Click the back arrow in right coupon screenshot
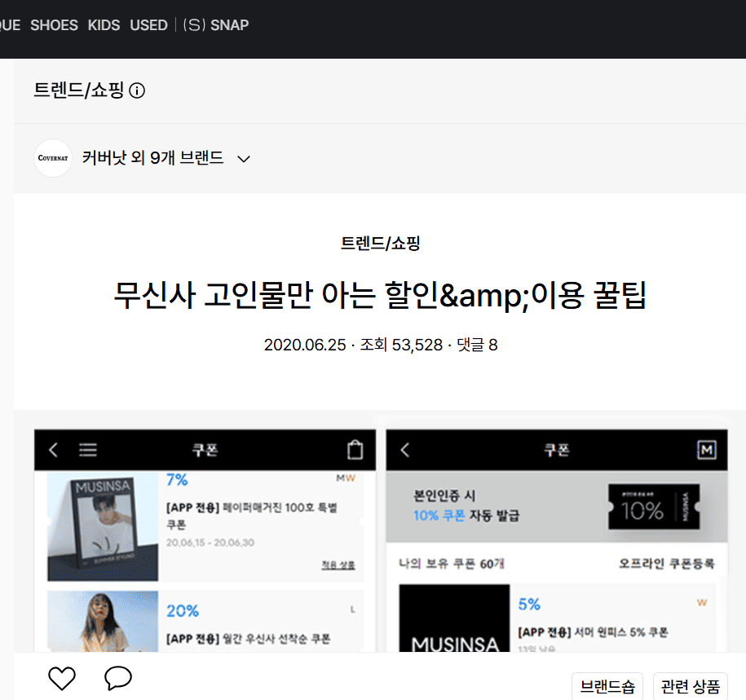 [405, 450]
